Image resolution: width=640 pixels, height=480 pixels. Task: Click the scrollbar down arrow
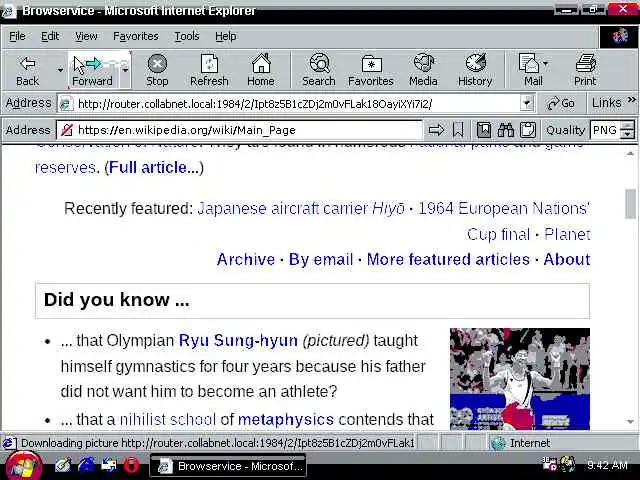(630, 422)
